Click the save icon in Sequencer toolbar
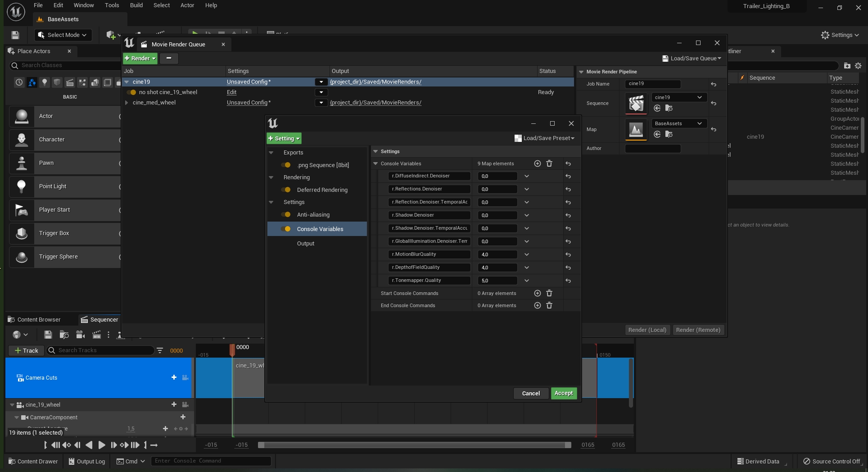Image resolution: width=868 pixels, height=472 pixels. 48,335
